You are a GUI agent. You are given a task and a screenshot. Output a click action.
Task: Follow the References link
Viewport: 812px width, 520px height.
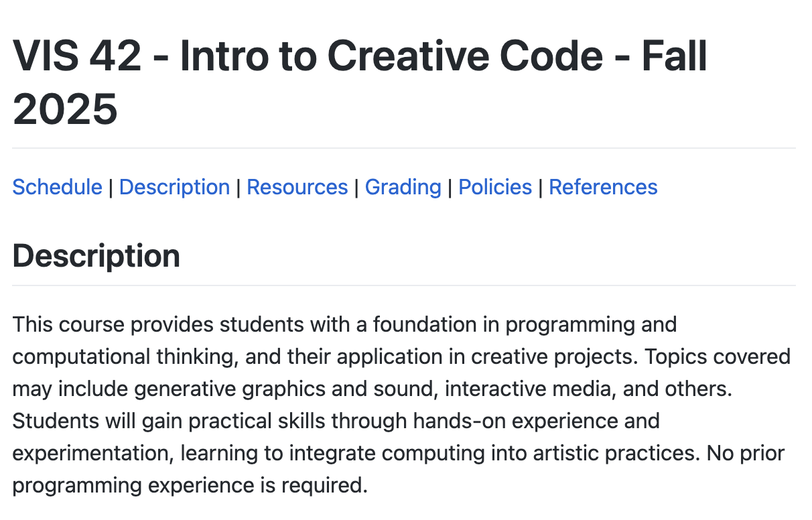603,187
